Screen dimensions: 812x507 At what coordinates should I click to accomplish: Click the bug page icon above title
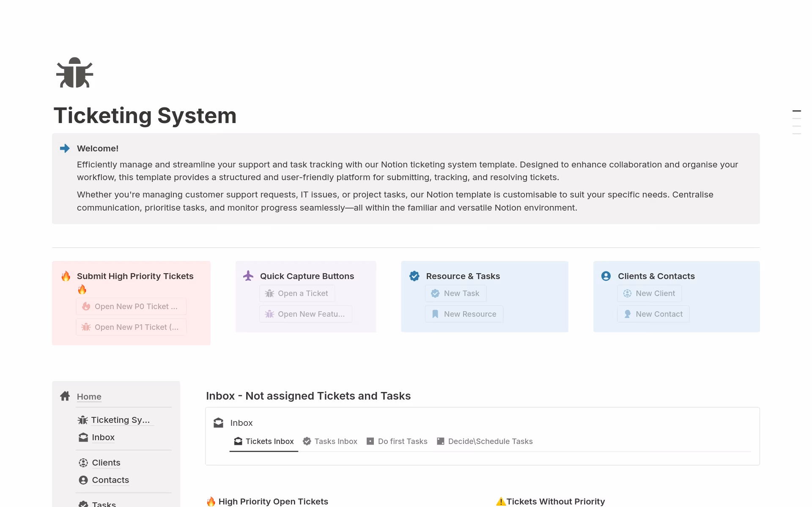pyautogui.click(x=74, y=73)
